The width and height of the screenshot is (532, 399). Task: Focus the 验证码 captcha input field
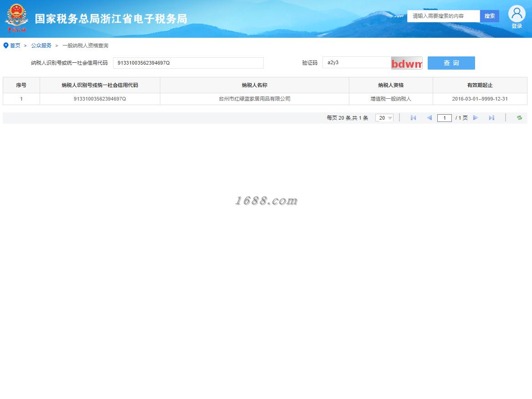click(357, 63)
